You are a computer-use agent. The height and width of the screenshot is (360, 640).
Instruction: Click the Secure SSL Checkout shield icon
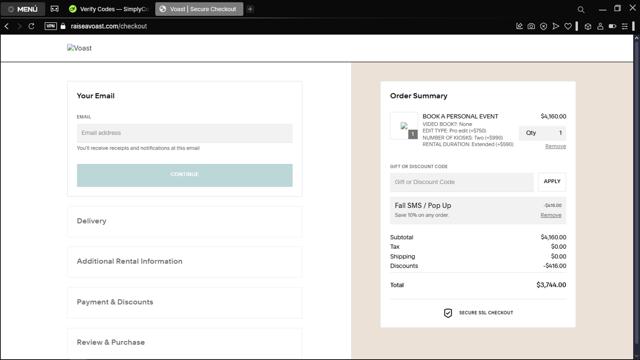(448, 313)
